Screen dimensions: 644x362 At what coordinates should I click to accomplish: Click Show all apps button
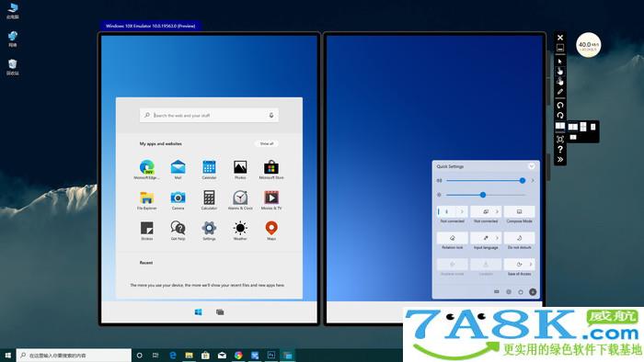pyautogui.click(x=266, y=143)
